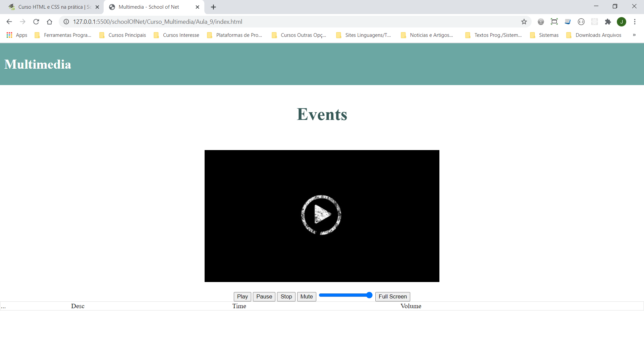644x345 pixels.
Task: Open the green J profile avatar
Action: [x=622, y=22]
